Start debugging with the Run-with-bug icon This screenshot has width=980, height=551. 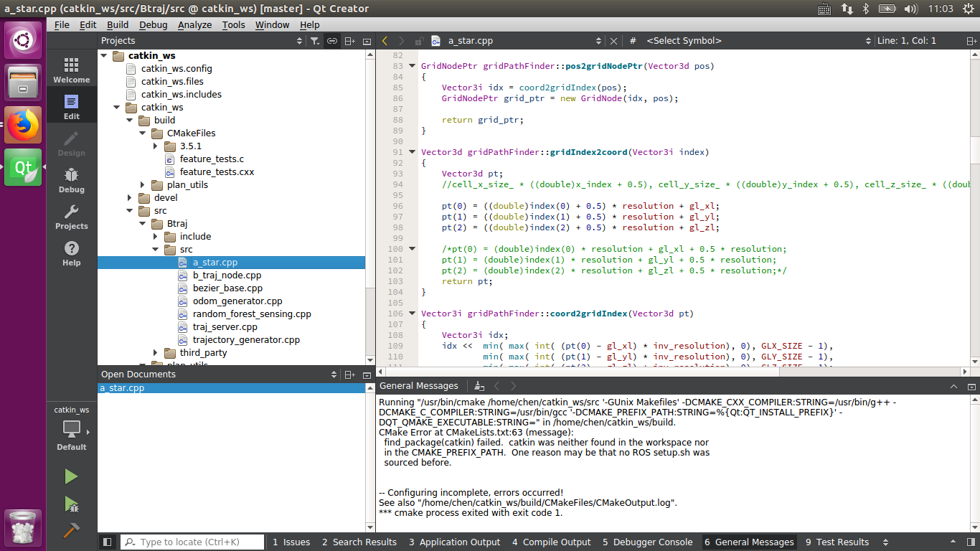click(x=71, y=505)
